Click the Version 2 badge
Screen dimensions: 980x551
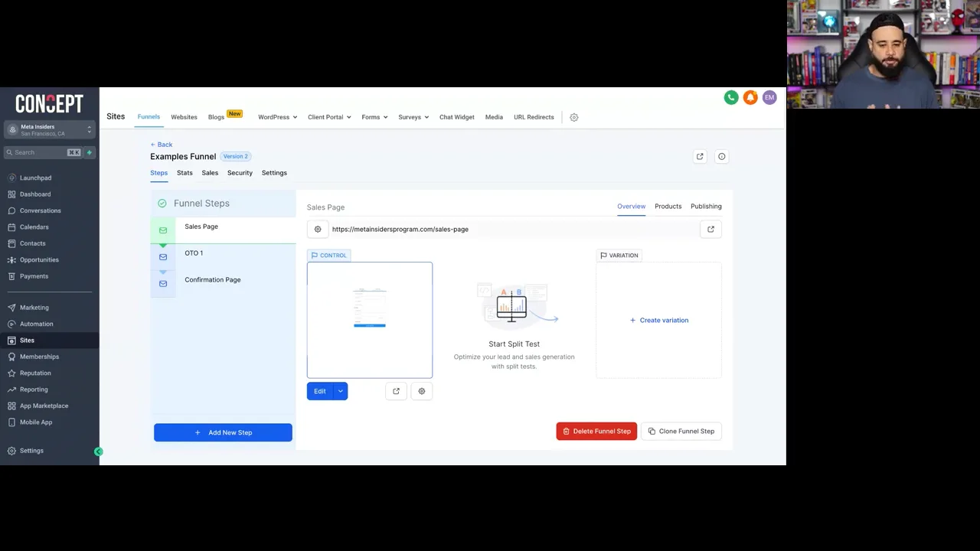pyautogui.click(x=235, y=156)
